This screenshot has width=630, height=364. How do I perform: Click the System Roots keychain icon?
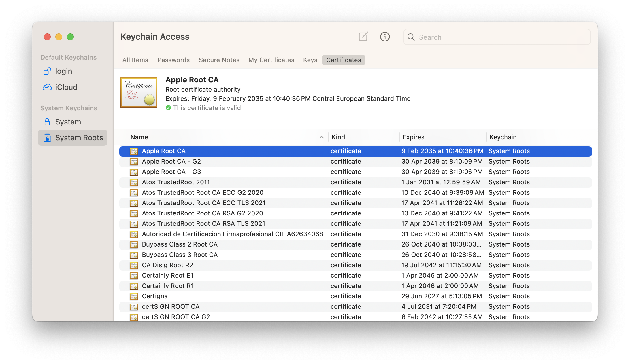(x=47, y=138)
